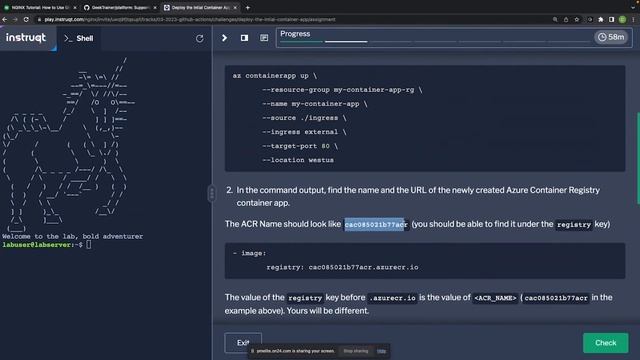Viewport: 640px width, 360px height.
Task: Reload the browser page
Action: click(26, 19)
